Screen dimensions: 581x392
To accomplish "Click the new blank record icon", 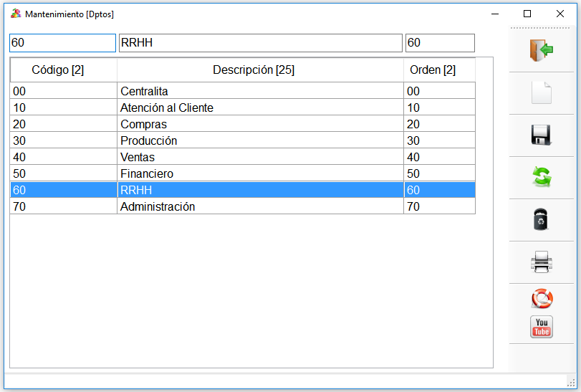I will [x=542, y=92].
